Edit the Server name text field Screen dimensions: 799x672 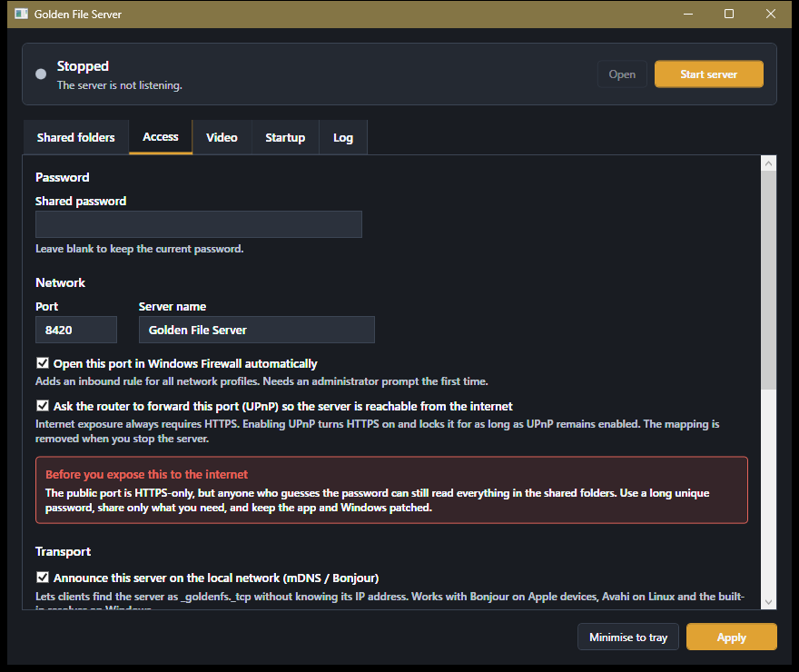257,330
